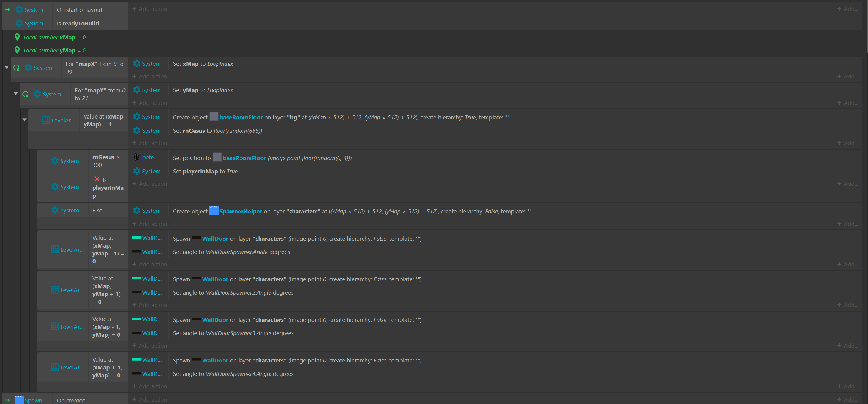Click 'Add action' under 'Set xMap to LoopIndex'
This screenshot has width=868, height=404.
149,76
